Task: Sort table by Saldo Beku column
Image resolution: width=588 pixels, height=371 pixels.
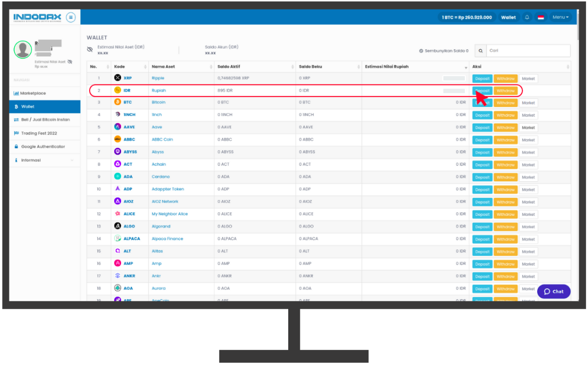Action: point(329,67)
